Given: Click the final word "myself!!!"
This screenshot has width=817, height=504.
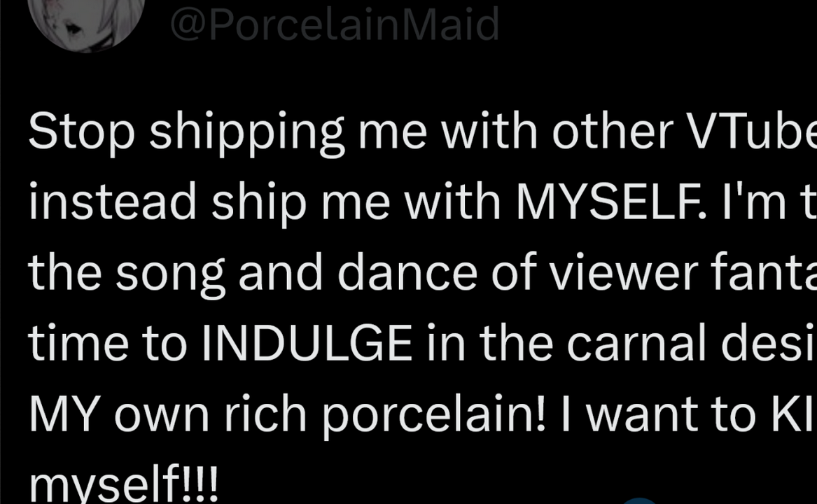Looking at the screenshot, I should pyautogui.click(x=123, y=483).
